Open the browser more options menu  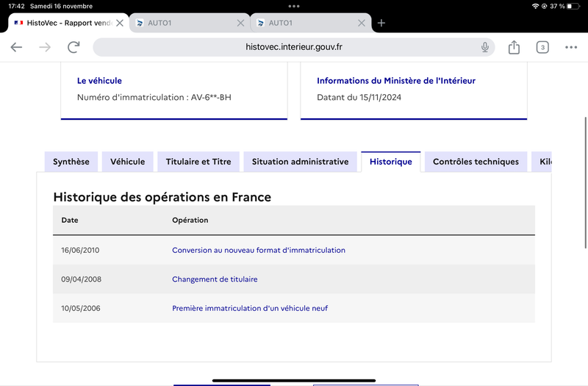pyautogui.click(x=571, y=47)
